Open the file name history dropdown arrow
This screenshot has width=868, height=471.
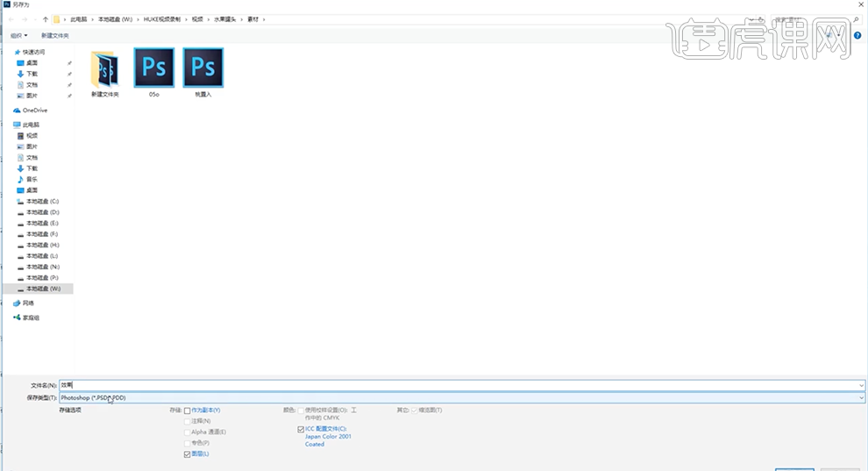pos(861,385)
